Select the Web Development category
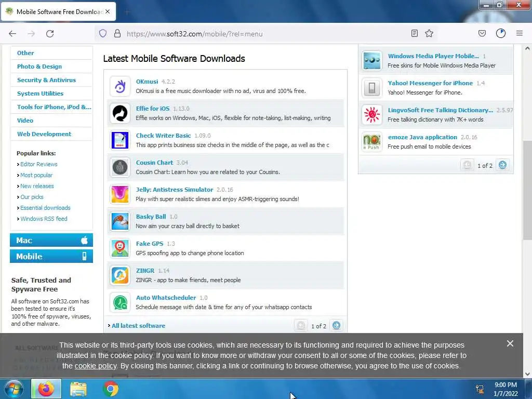The width and height of the screenshot is (532, 399). (x=44, y=134)
